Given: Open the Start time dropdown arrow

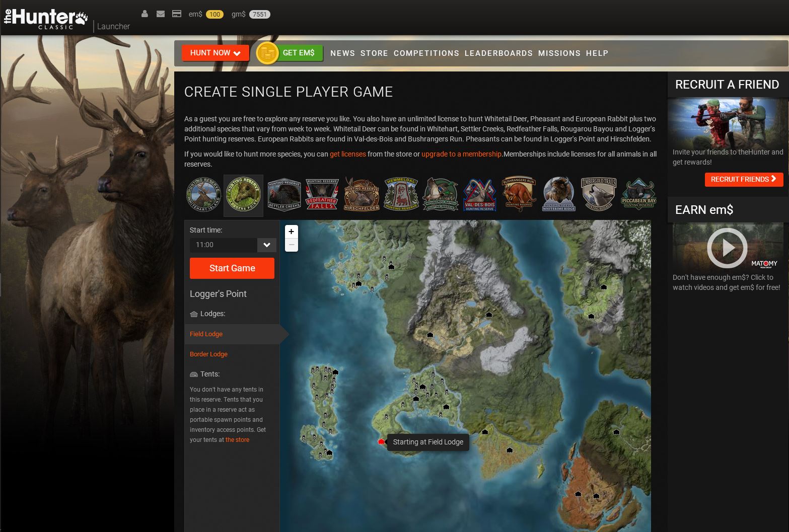Looking at the screenshot, I should coord(267,245).
